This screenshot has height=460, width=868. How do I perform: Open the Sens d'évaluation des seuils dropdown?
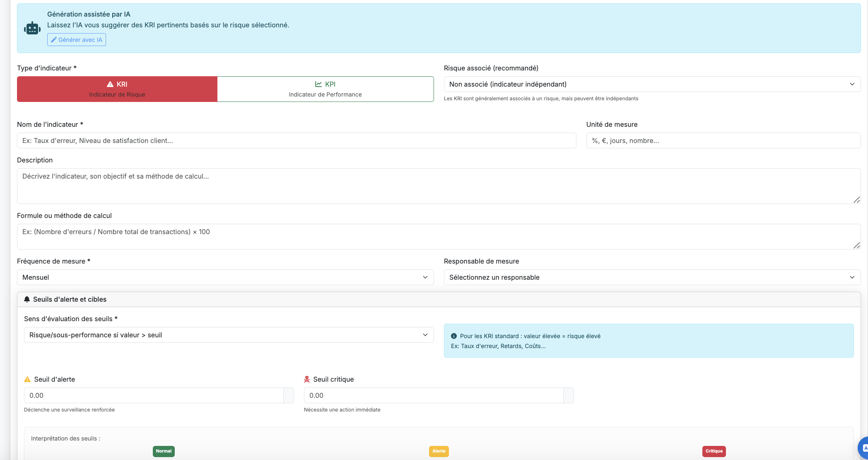tap(229, 335)
